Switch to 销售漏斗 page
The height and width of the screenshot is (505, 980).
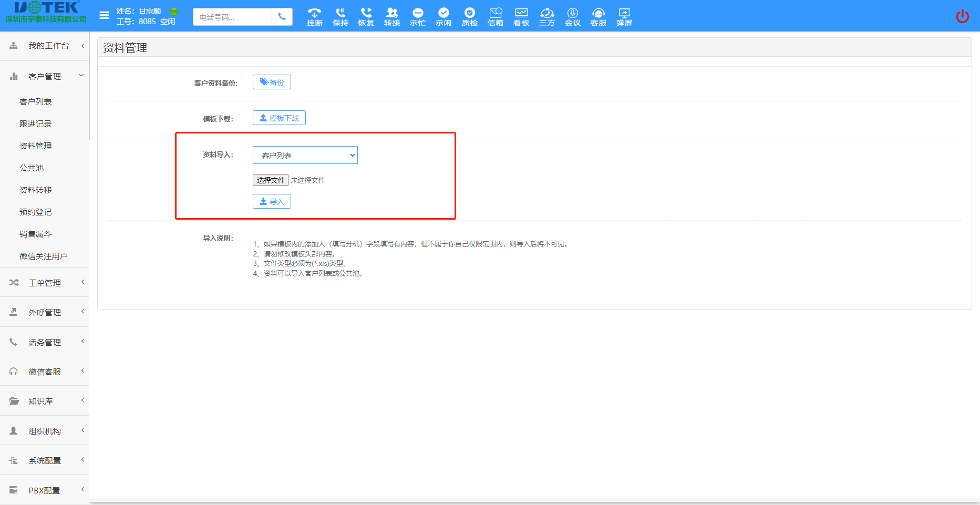(x=35, y=234)
